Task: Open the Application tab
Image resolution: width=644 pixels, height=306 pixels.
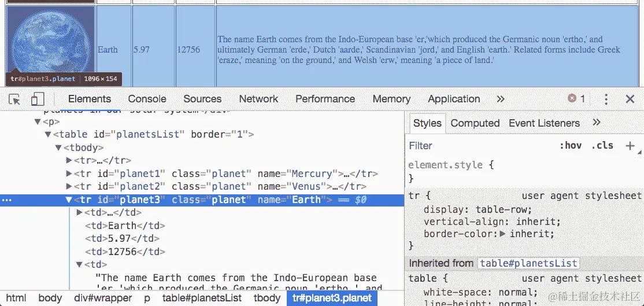Action: pyautogui.click(x=454, y=99)
